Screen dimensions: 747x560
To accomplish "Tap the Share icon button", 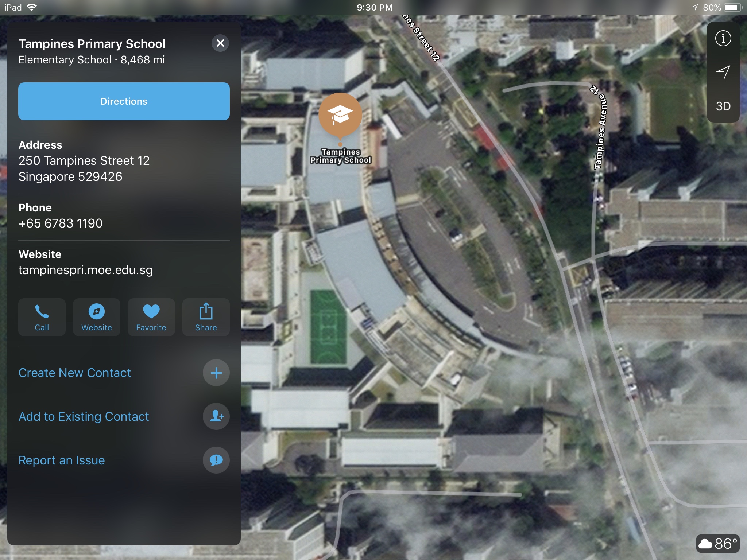I will point(206,317).
